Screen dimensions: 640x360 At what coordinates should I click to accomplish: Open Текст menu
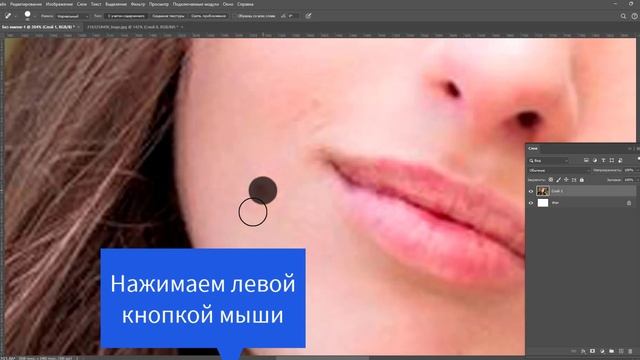click(x=96, y=4)
